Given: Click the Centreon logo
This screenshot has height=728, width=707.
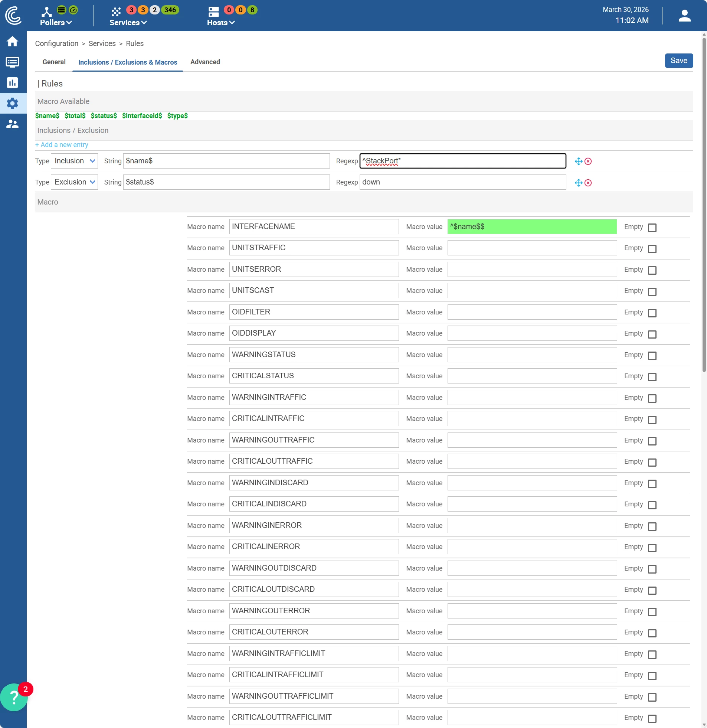Looking at the screenshot, I should [13, 16].
